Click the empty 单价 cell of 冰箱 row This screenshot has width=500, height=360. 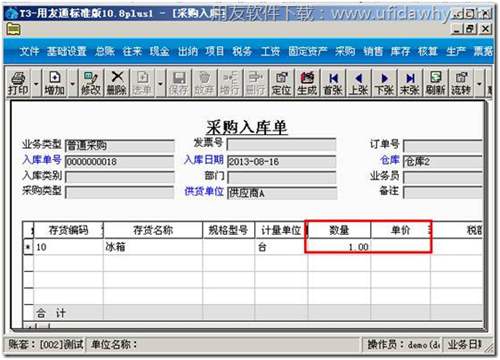(400, 247)
